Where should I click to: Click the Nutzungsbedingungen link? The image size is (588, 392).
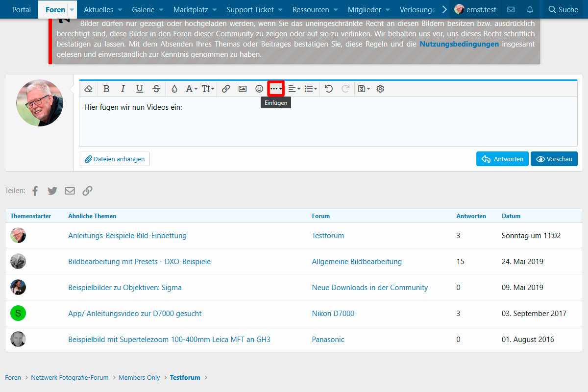459,44
